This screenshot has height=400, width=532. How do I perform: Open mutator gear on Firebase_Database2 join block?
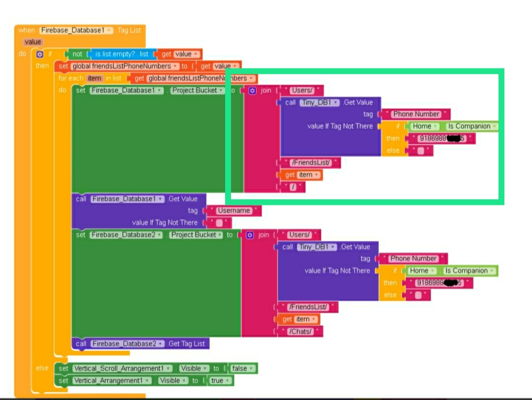click(x=250, y=235)
